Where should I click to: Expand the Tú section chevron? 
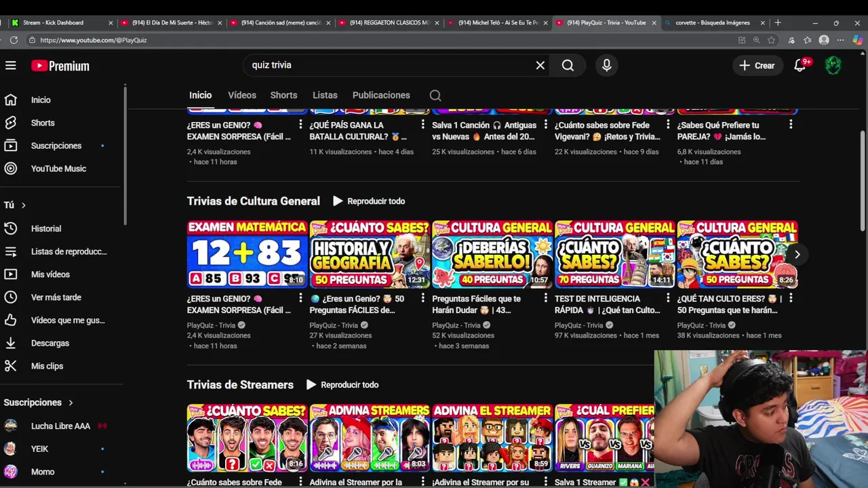(x=23, y=205)
